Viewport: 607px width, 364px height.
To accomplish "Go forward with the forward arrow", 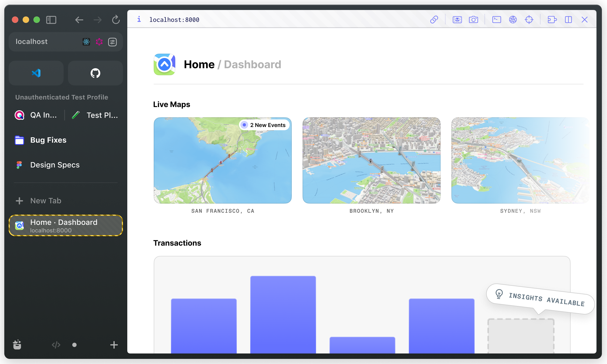I will (x=97, y=20).
